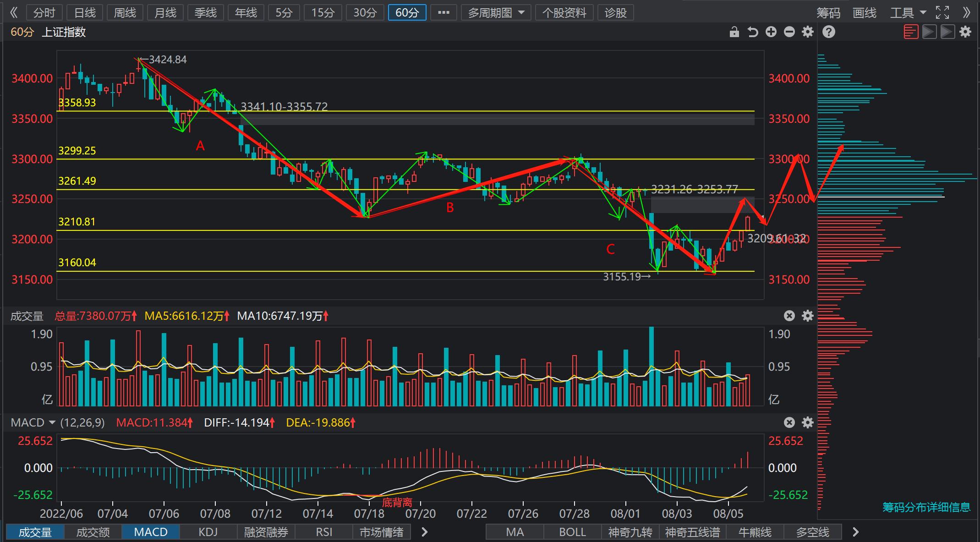The image size is (980, 542).
Task: Show more left indicator tabs arrow
Action: coord(425,532)
